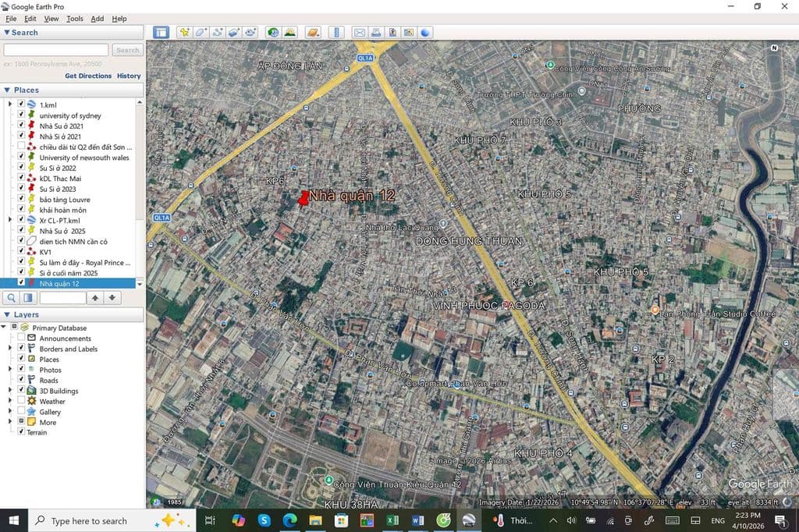Collapse the Layers panel header
Image resolution: width=799 pixels, height=532 pixels.
tap(7, 314)
